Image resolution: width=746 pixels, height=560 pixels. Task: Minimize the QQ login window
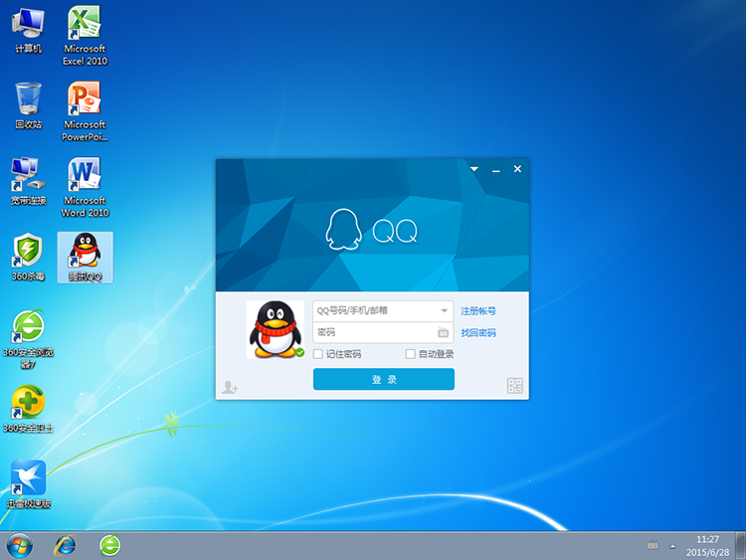tap(495, 169)
